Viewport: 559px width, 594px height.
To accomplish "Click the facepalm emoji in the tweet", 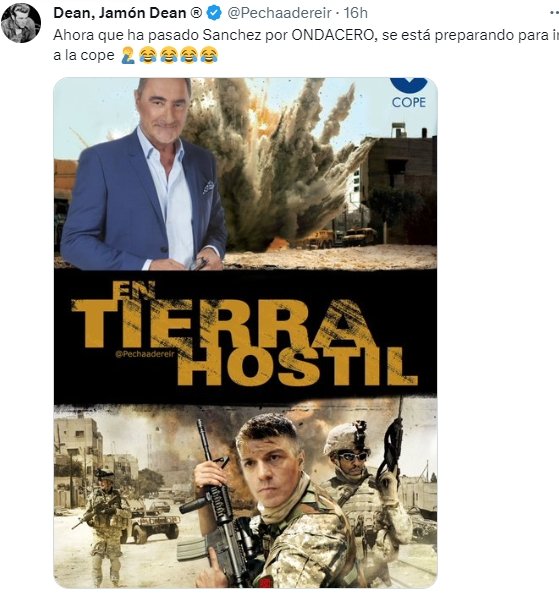I will pos(128,55).
